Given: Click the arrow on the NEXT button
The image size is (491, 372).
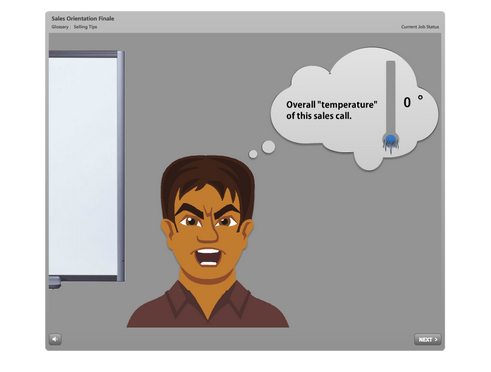Looking at the screenshot, I should [436, 339].
